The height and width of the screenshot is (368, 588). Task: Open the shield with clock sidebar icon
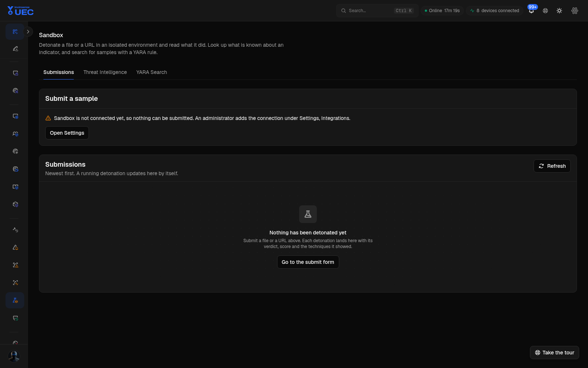coord(15,318)
